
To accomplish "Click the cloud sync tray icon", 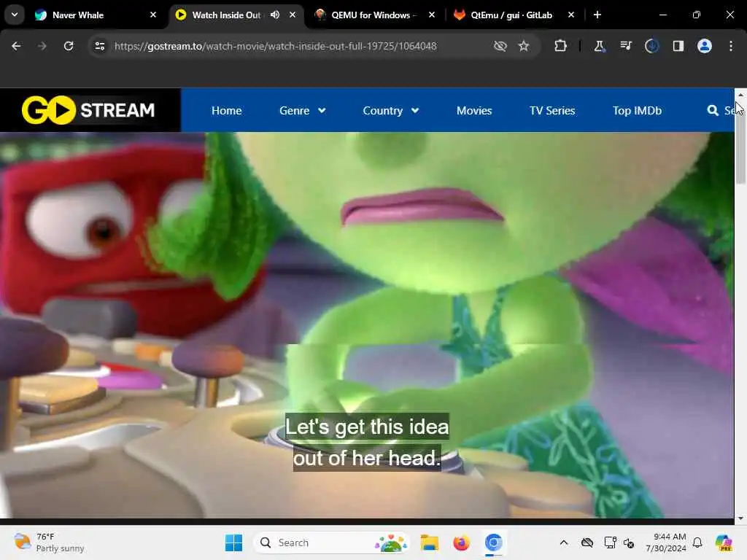I will coord(587,542).
